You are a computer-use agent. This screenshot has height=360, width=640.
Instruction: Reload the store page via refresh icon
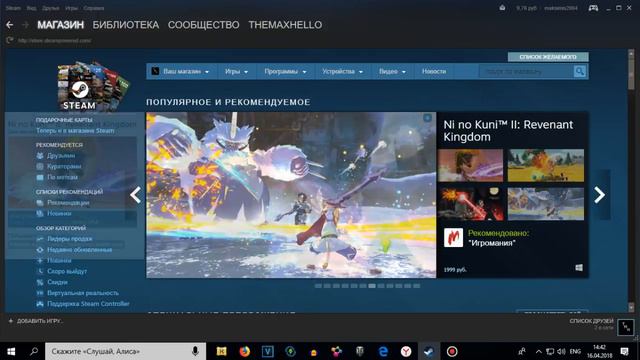coord(10,40)
